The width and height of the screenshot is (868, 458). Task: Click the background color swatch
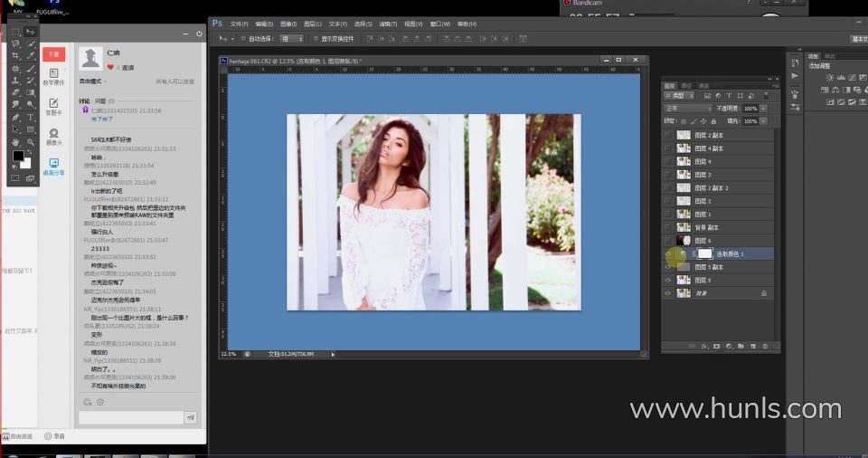[x=25, y=163]
